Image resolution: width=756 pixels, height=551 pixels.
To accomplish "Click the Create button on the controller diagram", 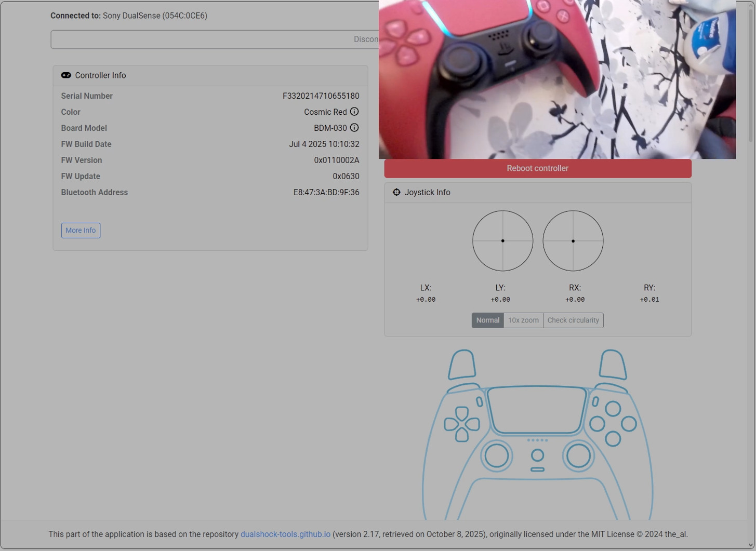I will click(480, 401).
